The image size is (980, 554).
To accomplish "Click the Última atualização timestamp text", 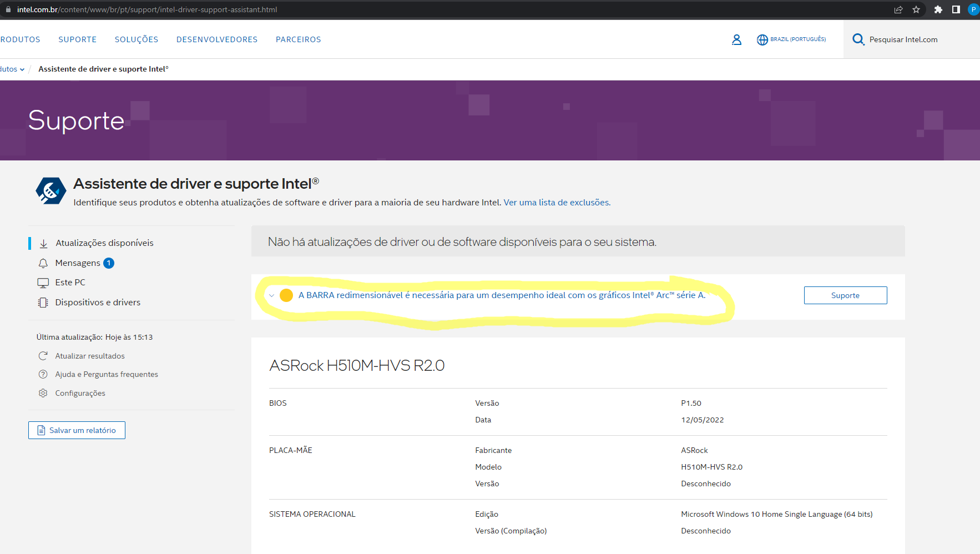I will coord(94,337).
